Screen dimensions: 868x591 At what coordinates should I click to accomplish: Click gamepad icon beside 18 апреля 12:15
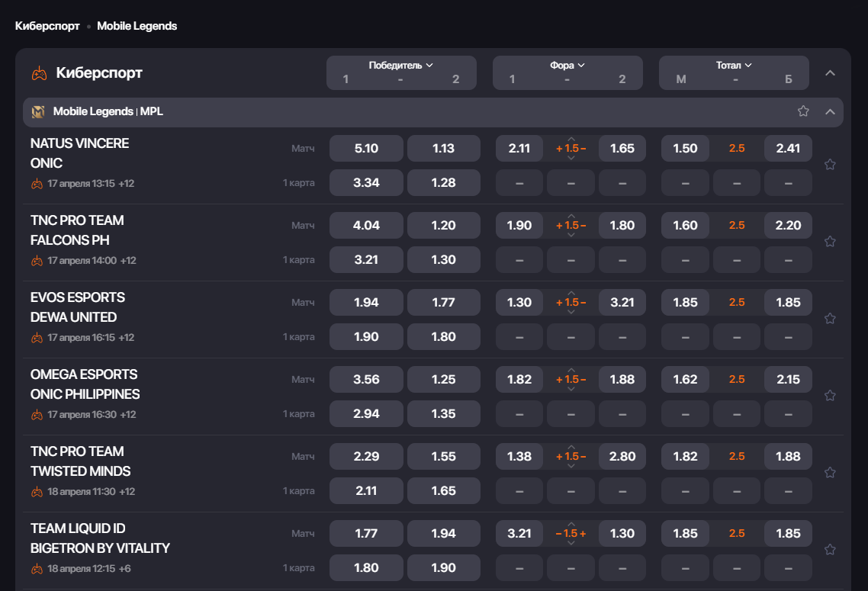point(37,568)
